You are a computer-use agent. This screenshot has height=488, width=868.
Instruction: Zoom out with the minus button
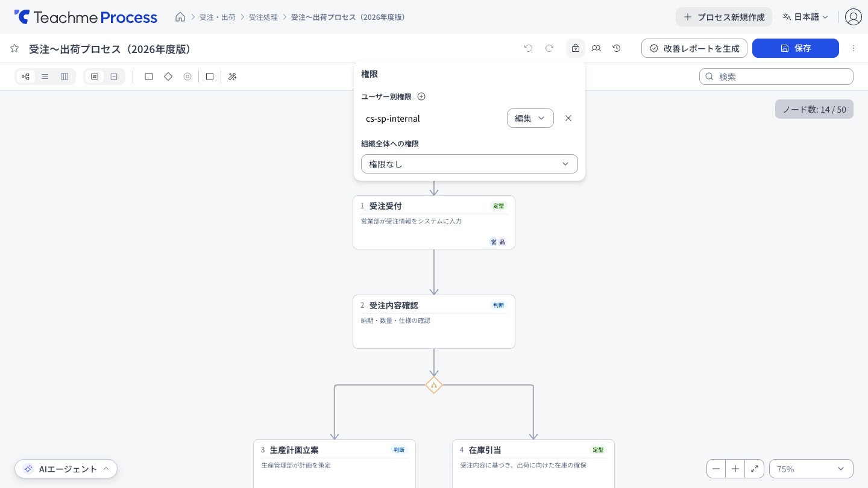click(x=716, y=469)
